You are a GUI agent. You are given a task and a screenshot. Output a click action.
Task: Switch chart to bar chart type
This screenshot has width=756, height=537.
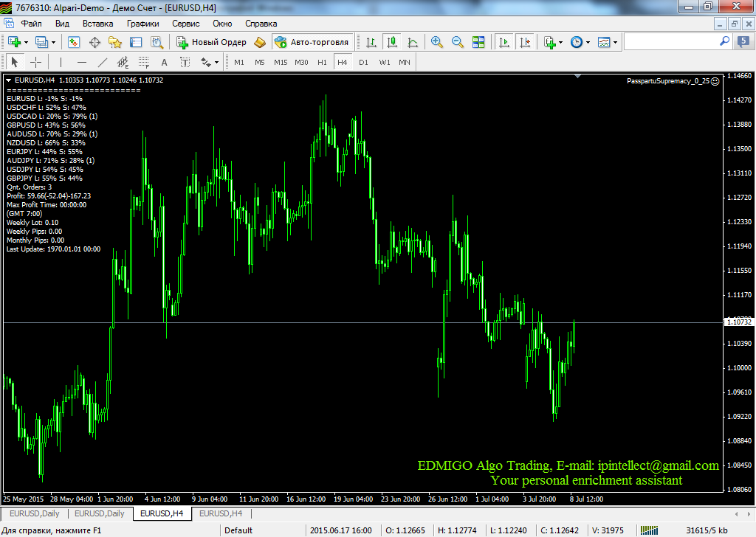tap(371, 42)
